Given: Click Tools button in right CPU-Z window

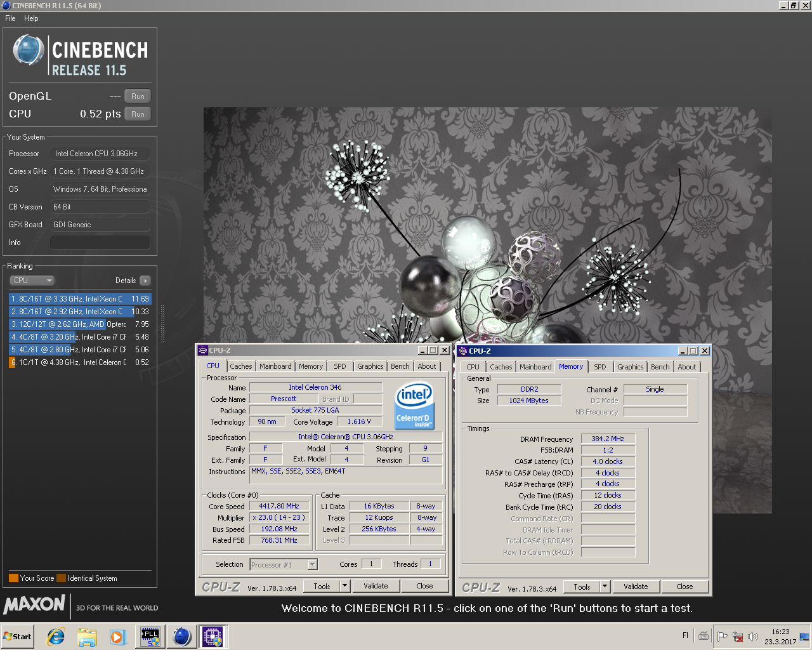Looking at the screenshot, I should 582,587.
